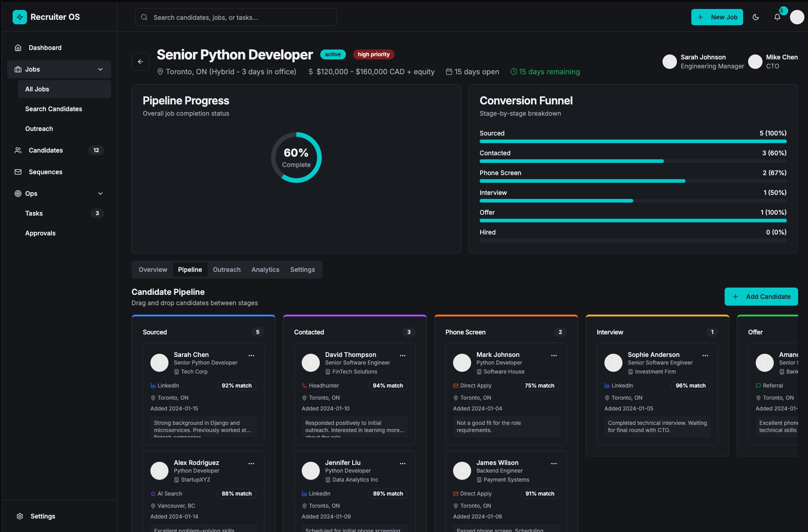808x532 pixels.
Task: Click the Contacted funnel progress bar
Action: pyautogui.click(x=633, y=161)
